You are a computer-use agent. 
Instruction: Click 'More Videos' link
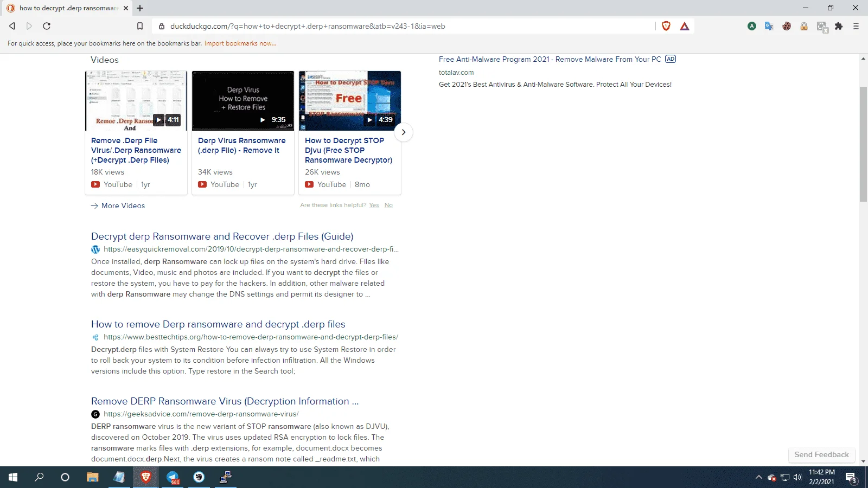pos(118,206)
